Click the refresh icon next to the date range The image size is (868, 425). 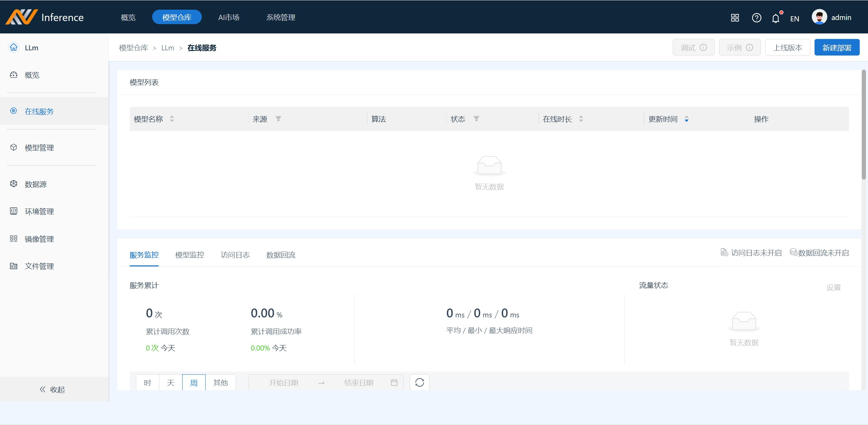pos(419,382)
